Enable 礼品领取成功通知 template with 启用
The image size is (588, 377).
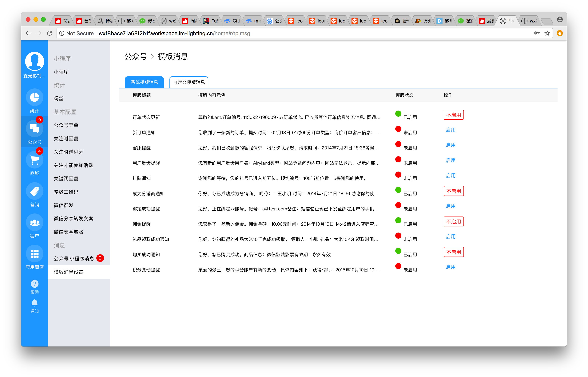coord(451,237)
